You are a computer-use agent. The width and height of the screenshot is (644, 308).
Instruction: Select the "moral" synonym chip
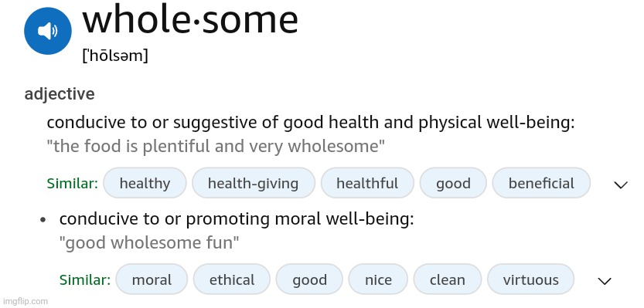[x=152, y=279]
